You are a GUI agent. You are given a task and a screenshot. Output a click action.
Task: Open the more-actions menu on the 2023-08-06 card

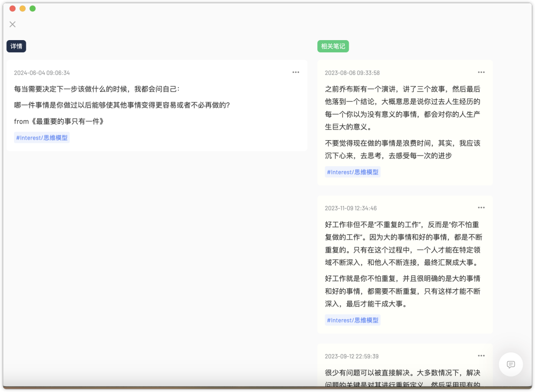pos(481,71)
